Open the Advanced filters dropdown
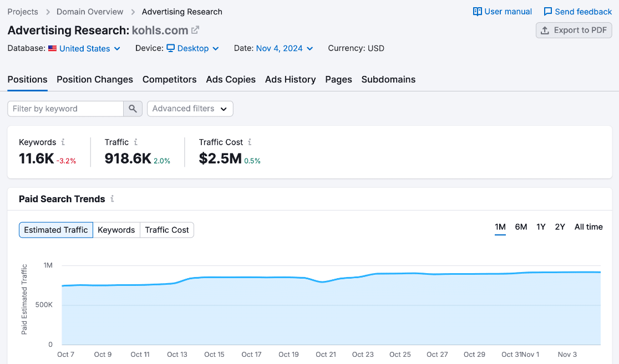Viewport: 619px width, 364px height. coord(190,109)
